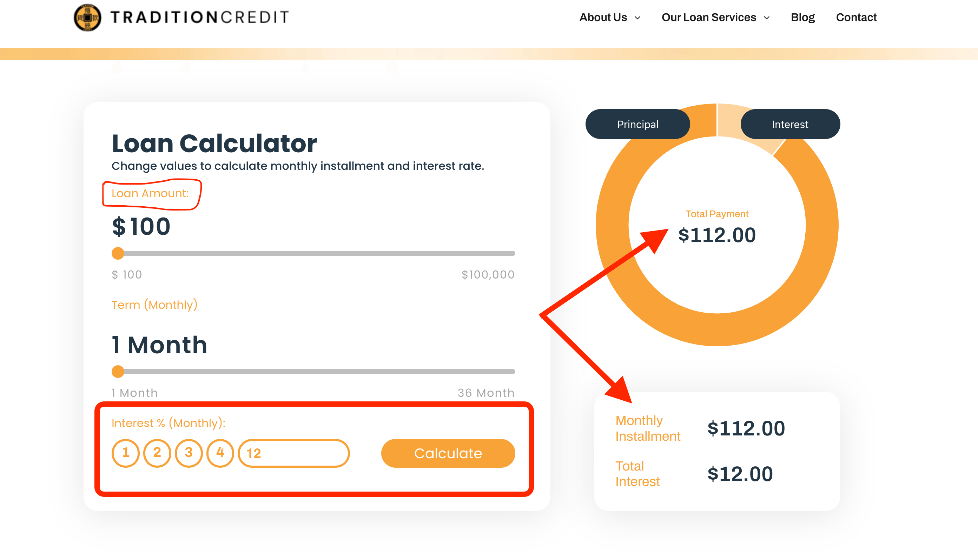Choose 3% monthly interest option
Image resolution: width=978 pixels, height=560 pixels.
pyautogui.click(x=189, y=453)
